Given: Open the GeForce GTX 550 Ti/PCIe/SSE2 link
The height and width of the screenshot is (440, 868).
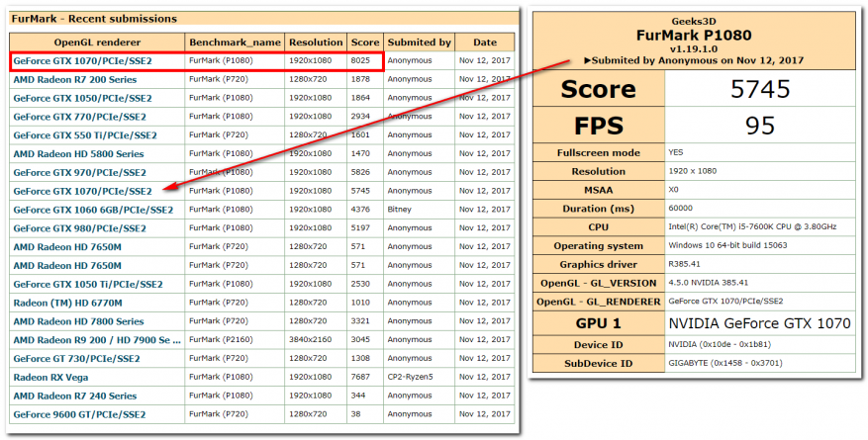Looking at the screenshot, I should coord(85,135).
